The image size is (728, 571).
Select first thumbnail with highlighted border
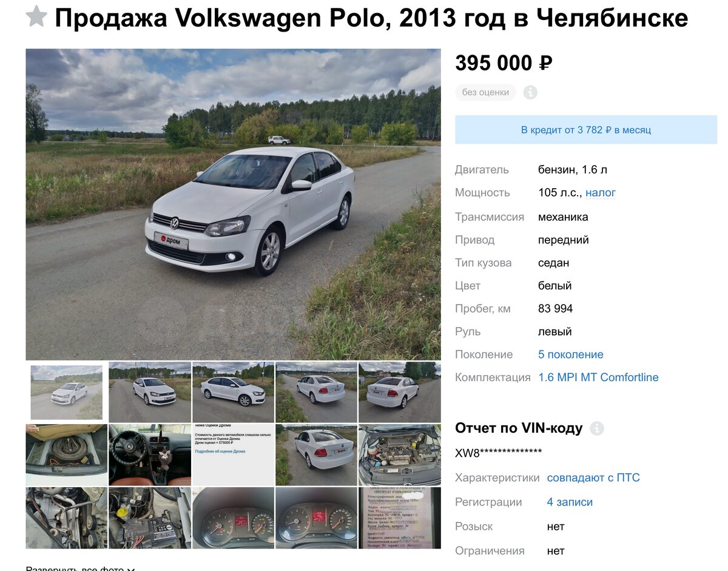[67, 393]
